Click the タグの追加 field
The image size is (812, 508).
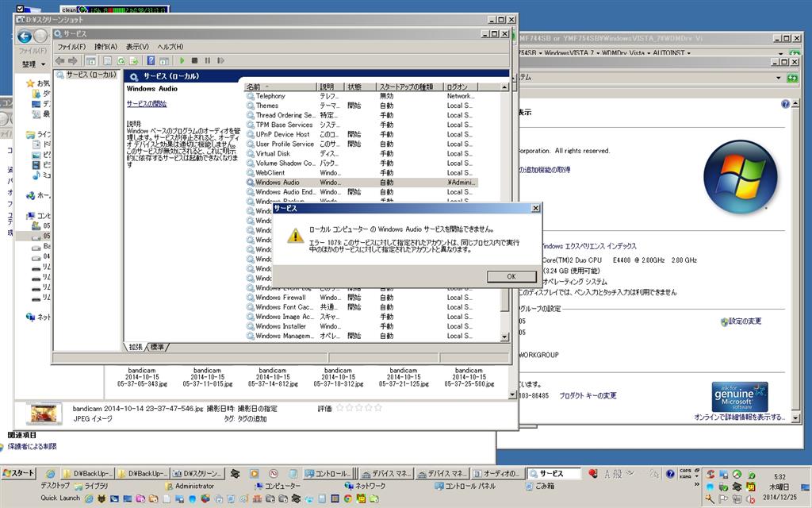pos(251,419)
